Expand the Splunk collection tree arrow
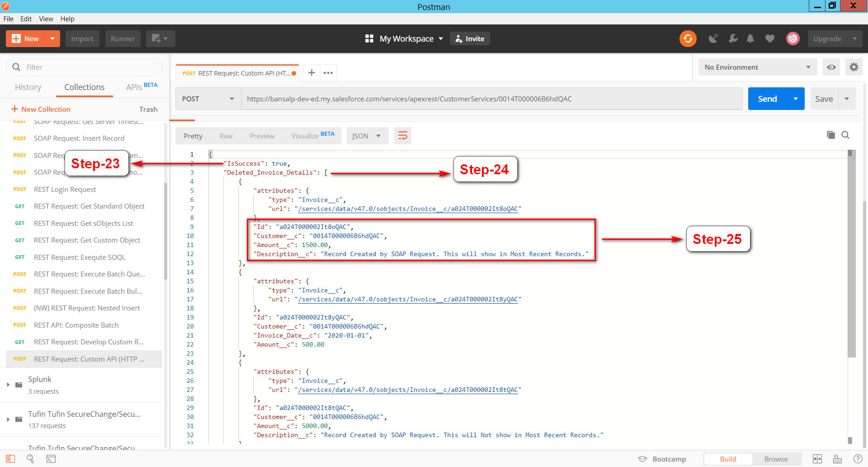The image size is (868, 467). click(8, 385)
